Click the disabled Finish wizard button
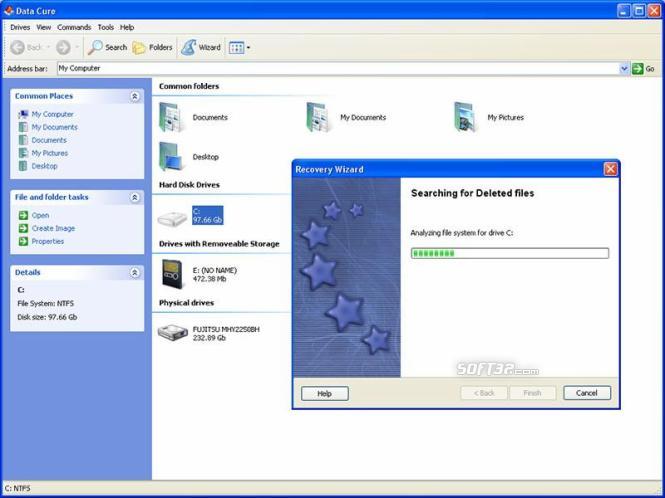 [532, 393]
